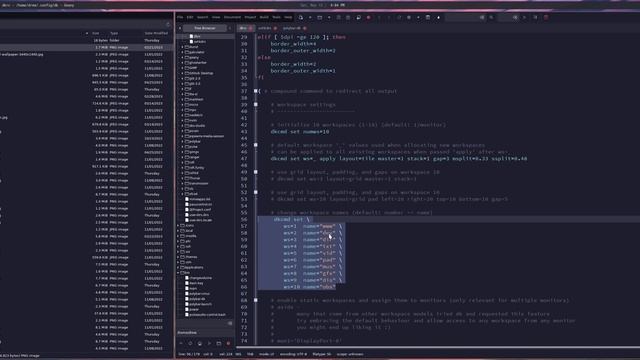
Task: Click the red Close file toolbar icon
Action: pos(369,18)
